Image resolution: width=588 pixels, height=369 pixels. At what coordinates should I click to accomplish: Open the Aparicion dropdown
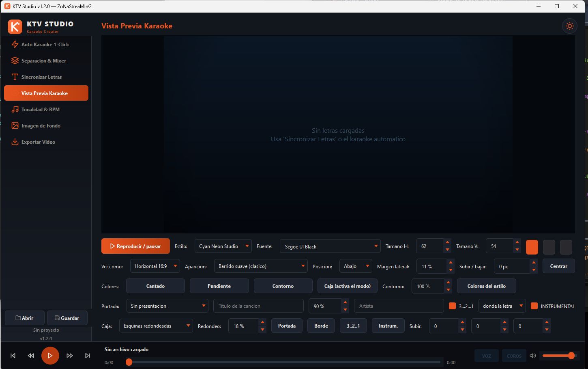coord(261,266)
